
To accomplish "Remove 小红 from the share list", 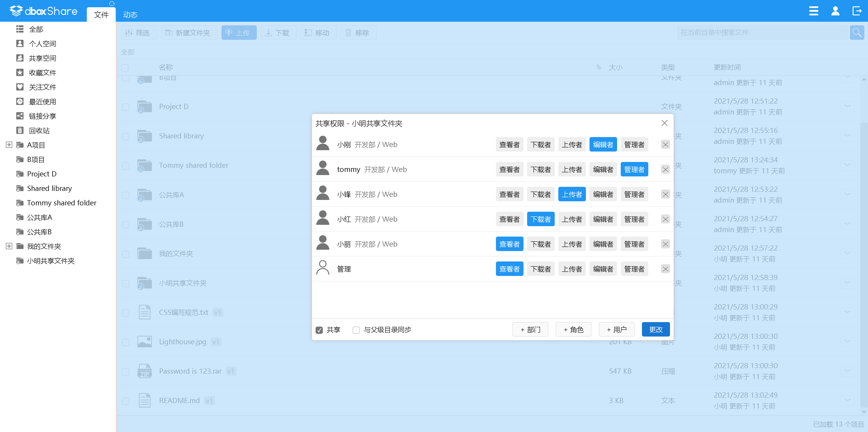I will click(665, 220).
